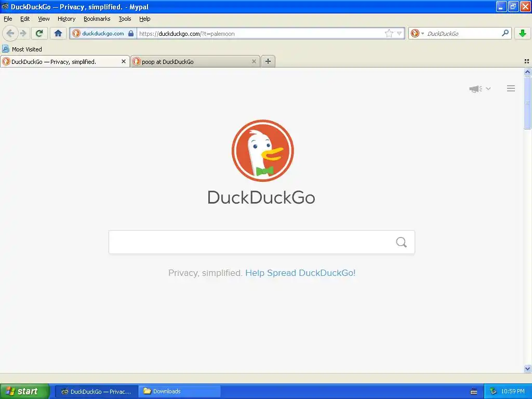Open a new tab with plus button
Viewport: 532px width, 399px height.
268,61
